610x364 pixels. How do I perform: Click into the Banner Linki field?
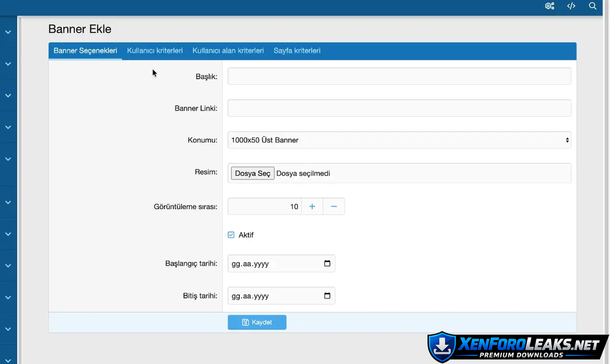click(399, 108)
